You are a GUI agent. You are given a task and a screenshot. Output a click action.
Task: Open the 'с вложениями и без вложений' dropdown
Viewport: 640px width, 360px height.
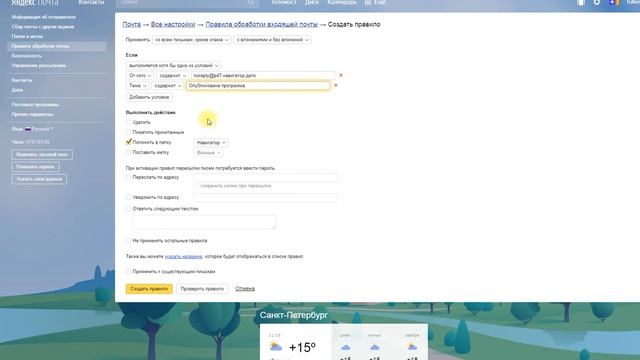pyautogui.click(x=272, y=40)
